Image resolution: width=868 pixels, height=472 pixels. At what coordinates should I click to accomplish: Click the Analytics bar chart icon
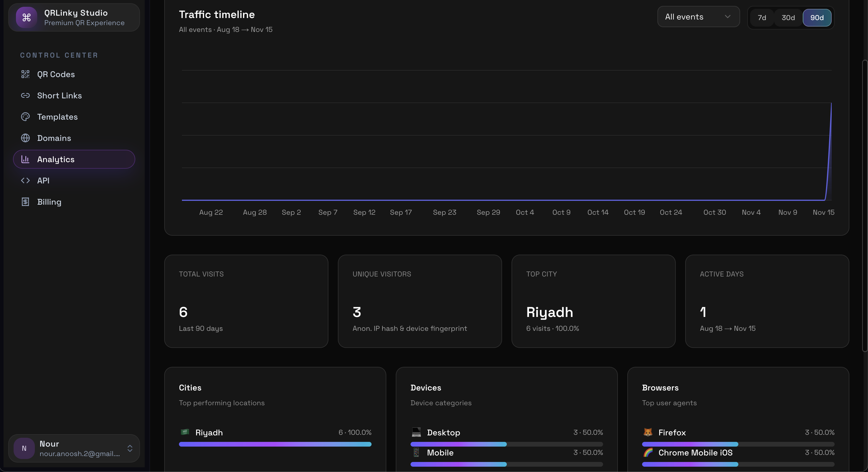(x=26, y=159)
